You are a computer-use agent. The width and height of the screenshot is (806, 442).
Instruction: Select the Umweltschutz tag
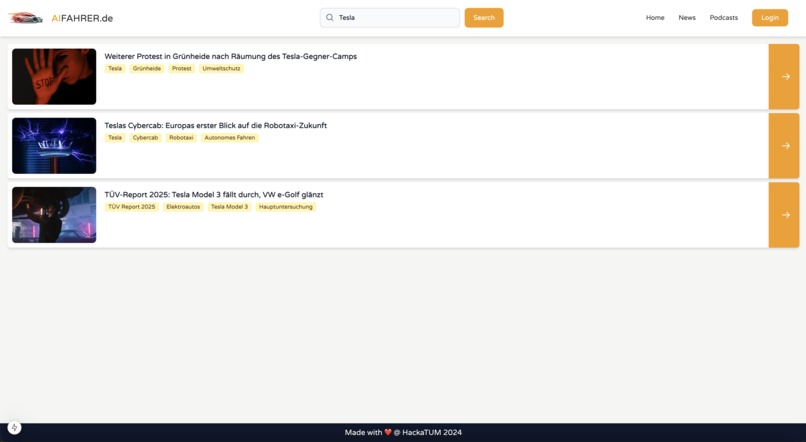pos(221,68)
